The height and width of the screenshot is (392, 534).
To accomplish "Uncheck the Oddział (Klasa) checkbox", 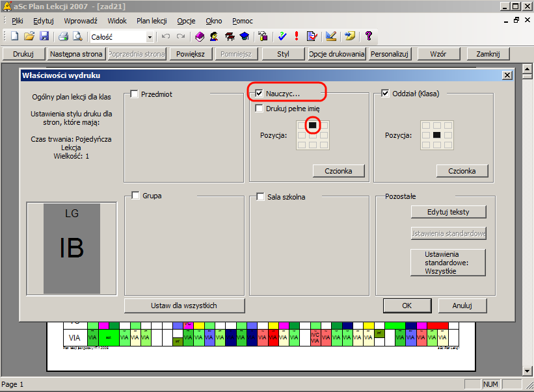I will [x=385, y=93].
